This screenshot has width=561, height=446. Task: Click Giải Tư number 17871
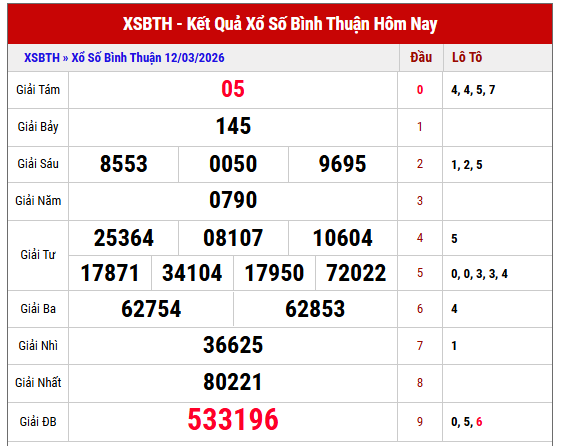click(110, 273)
